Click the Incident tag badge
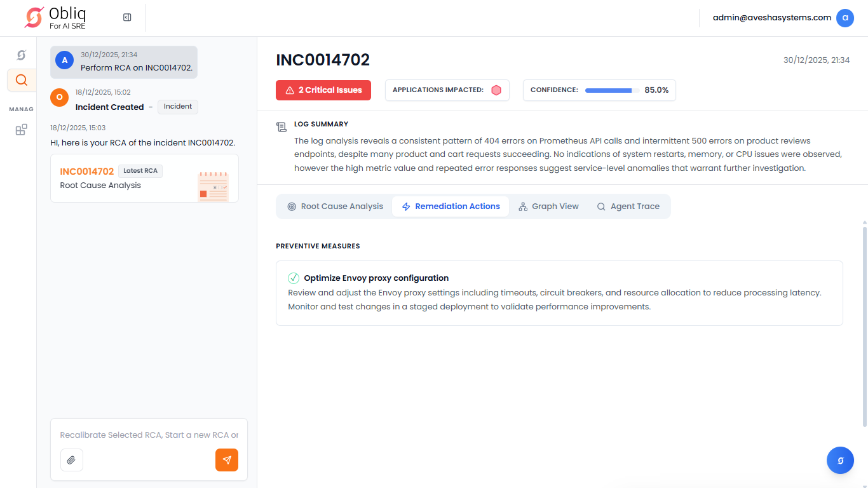 [x=178, y=107]
